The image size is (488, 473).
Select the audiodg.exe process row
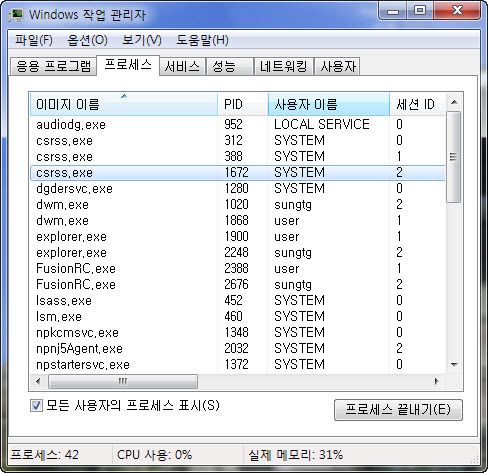[238, 125]
